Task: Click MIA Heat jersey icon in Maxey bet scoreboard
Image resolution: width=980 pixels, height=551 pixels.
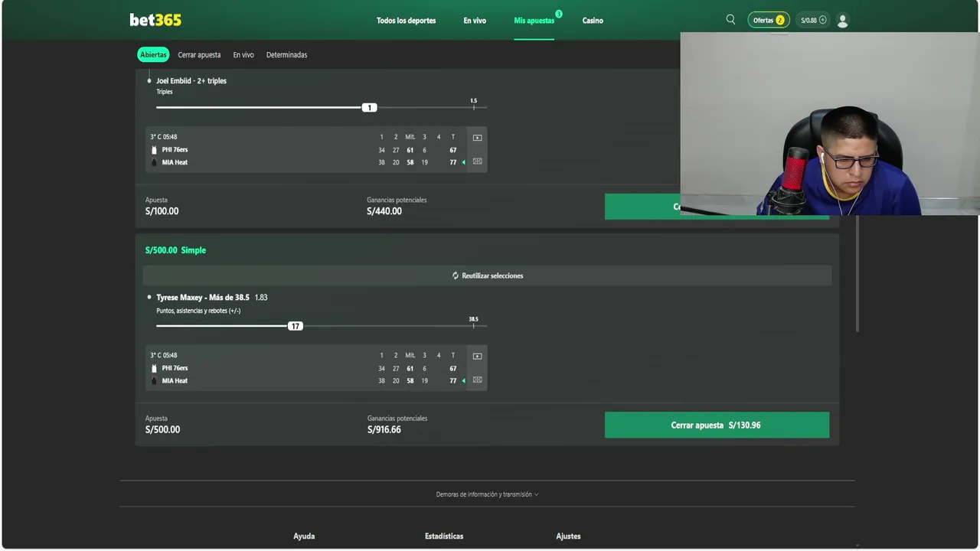Action: [154, 380]
